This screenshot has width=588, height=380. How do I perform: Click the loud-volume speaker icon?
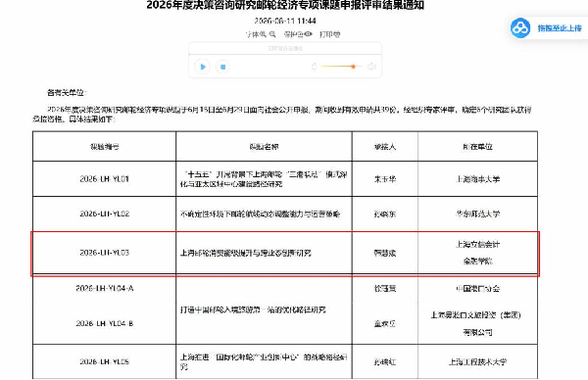pyautogui.click(x=371, y=67)
